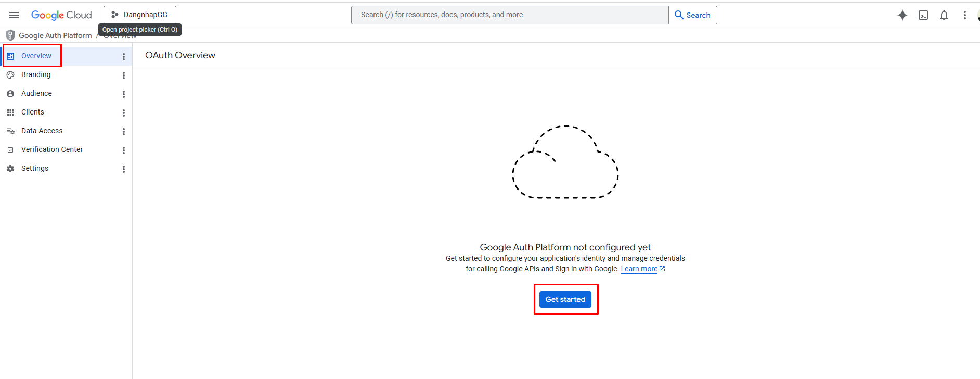
Task: Open the DangnhapGG project picker
Action: click(x=139, y=15)
